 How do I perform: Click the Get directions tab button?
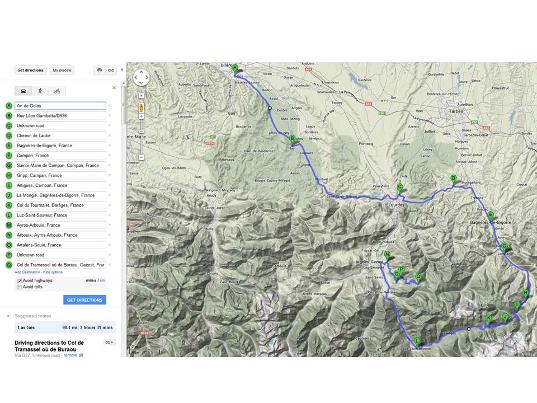pyautogui.click(x=30, y=70)
